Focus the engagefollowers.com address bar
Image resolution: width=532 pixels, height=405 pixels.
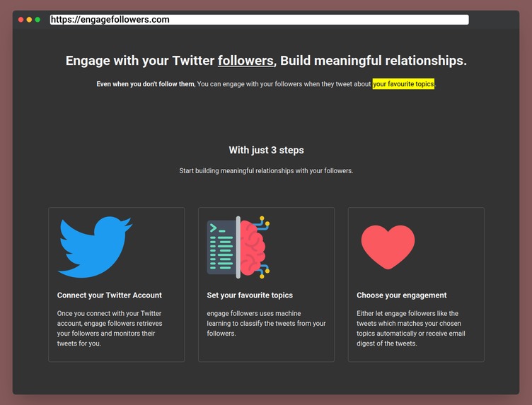(x=260, y=20)
